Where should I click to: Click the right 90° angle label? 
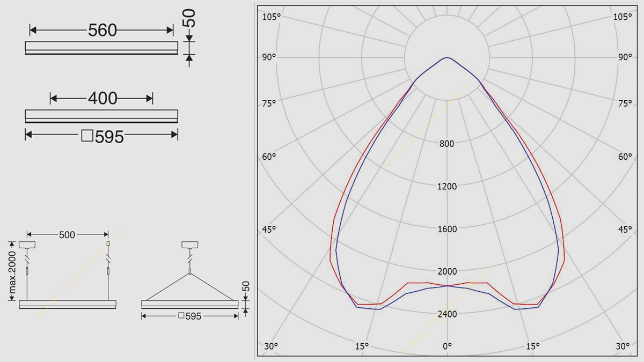625,57
